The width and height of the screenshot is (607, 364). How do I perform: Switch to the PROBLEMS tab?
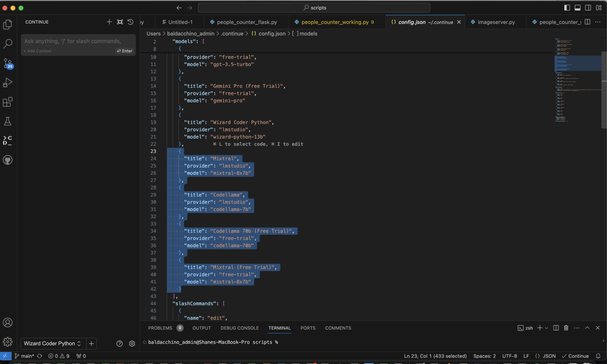(160, 328)
